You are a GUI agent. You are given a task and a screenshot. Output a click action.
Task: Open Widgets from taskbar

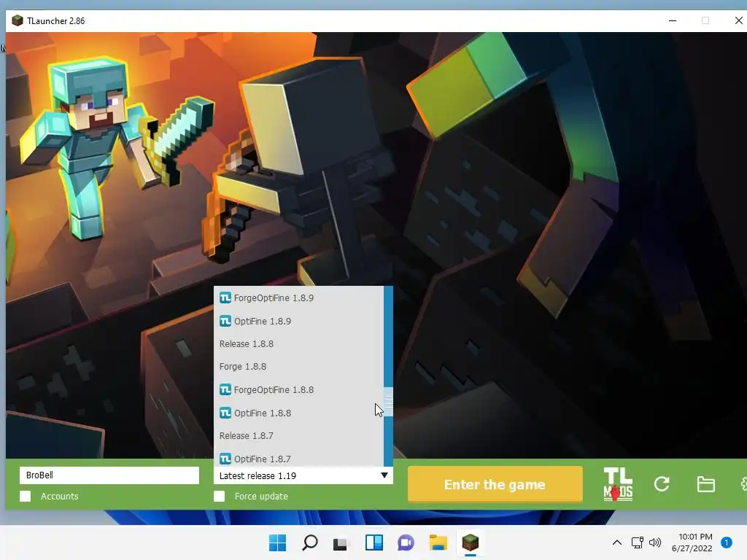[x=374, y=542]
